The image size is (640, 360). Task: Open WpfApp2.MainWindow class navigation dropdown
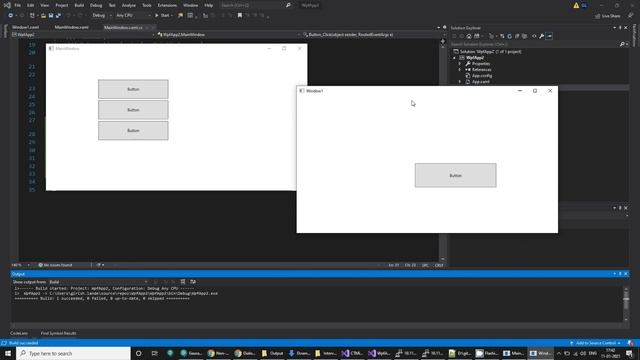point(229,35)
